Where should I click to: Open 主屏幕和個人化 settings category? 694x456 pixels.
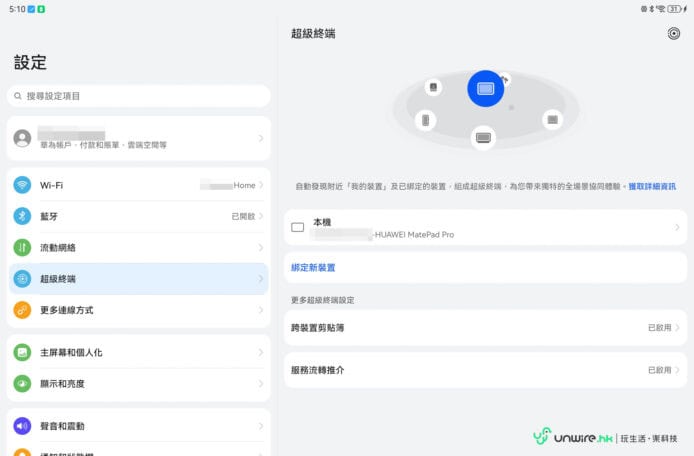[138, 353]
